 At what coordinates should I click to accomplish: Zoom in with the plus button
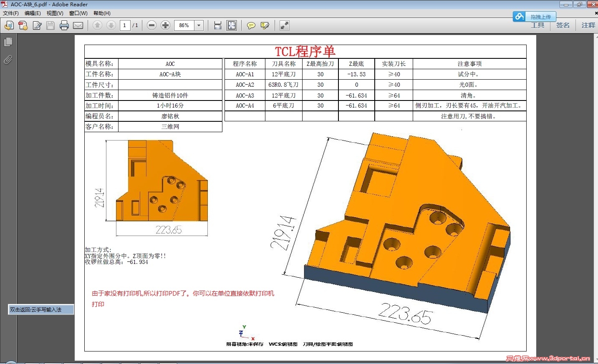tap(166, 25)
